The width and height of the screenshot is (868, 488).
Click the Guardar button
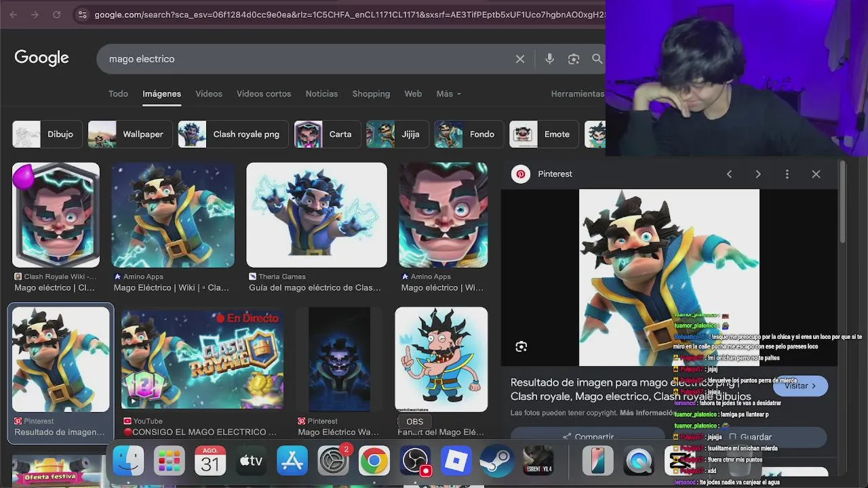(x=749, y=436)
